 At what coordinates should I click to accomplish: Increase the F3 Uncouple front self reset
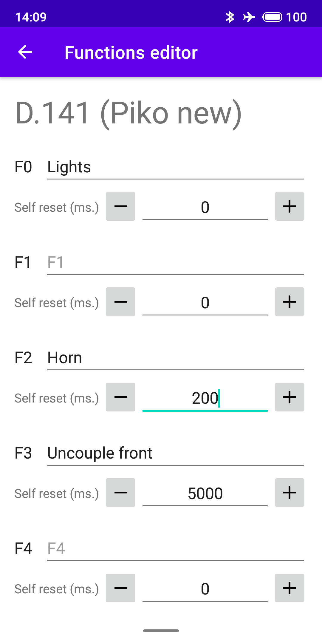pos(289,493)
